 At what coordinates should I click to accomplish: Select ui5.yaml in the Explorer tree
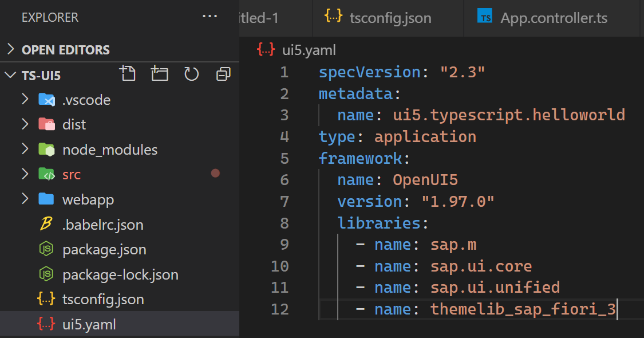(x=89, y=325)
